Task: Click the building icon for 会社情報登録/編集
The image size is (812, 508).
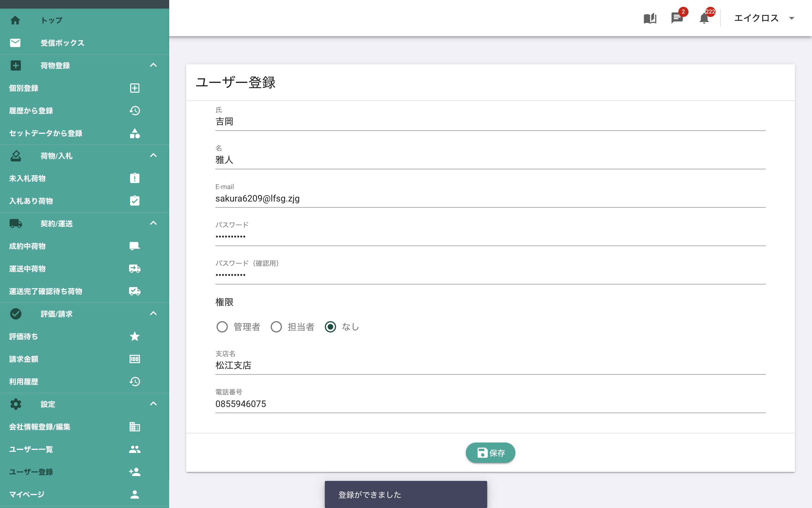Action: pyautogui.click(x=134, y=427)
